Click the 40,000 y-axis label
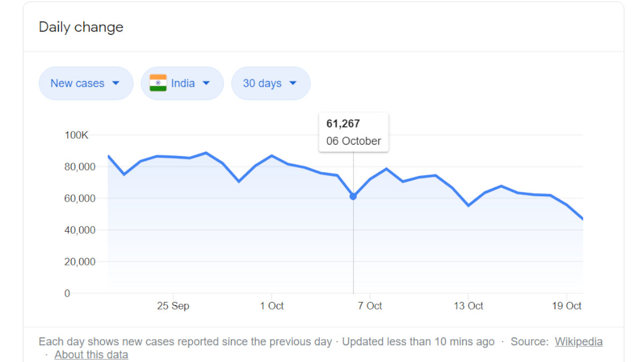 tap(79, 230)
